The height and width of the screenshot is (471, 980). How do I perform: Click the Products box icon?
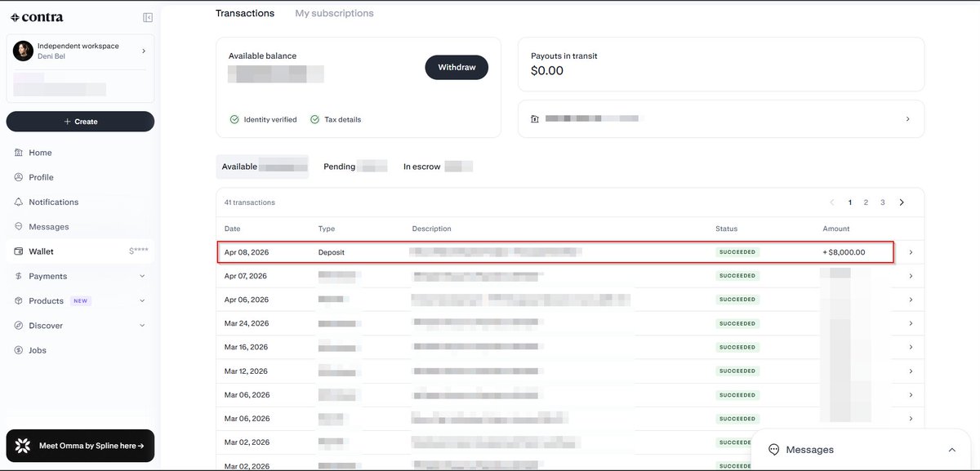click(x=19, y=301)
